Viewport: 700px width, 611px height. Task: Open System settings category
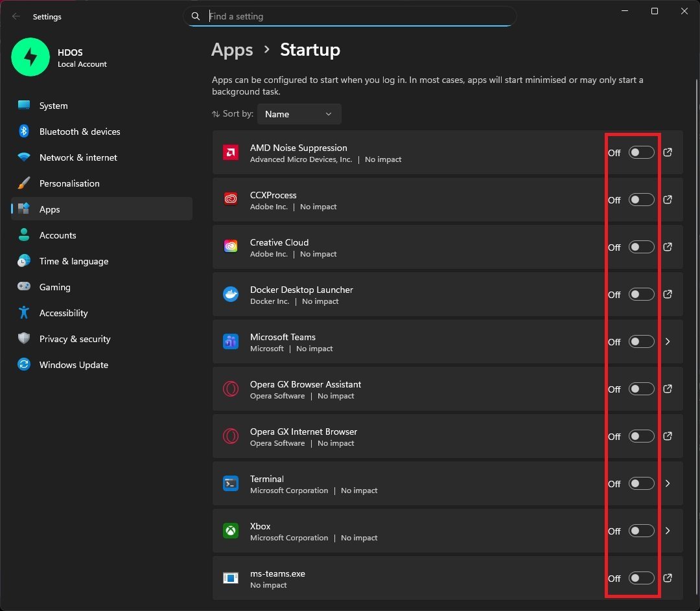[x=102, y=106]
